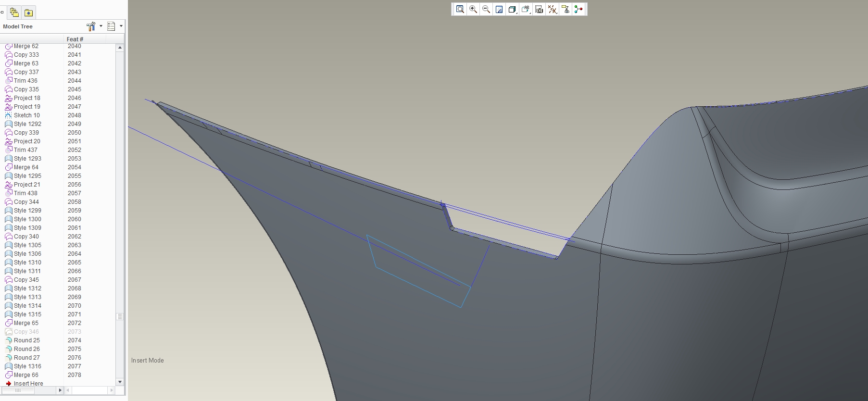Screen dimensions: 868x401
Task: Expand the Show dropdown arrow
Action: tap(121, 26)
